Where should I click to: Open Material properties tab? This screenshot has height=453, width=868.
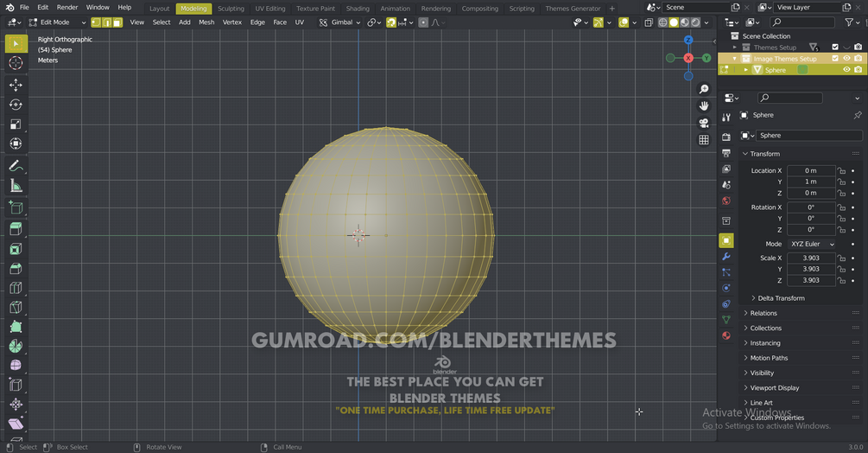726,335
